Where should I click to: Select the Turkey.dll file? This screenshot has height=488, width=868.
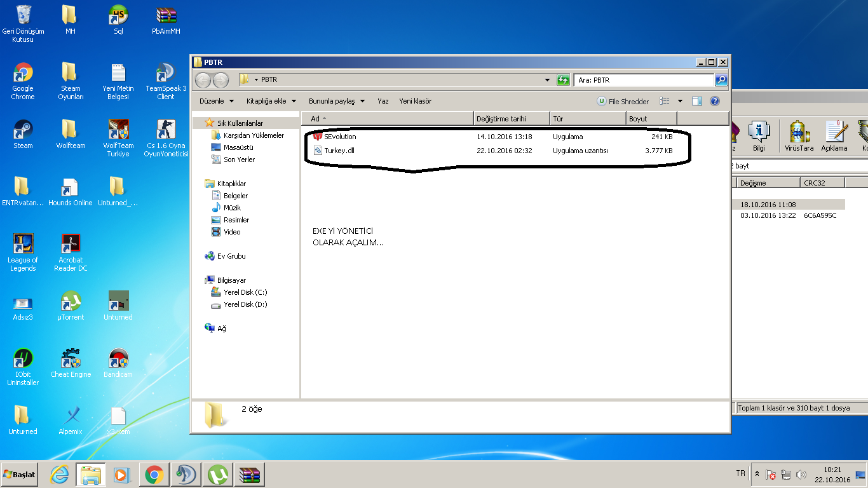pos(492,151)
